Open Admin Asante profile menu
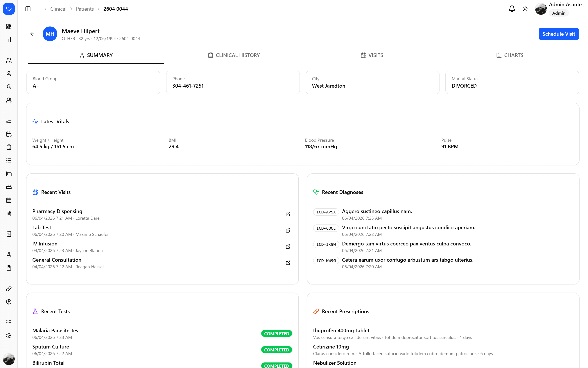Screen dimensions: 588x368 (x=558, y=9)
